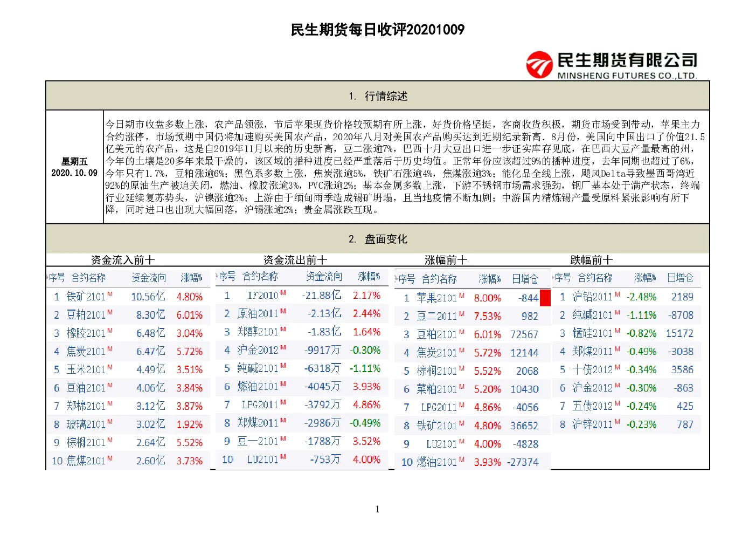
Task: Click the table title 资金流出前十
Action: click(295, 260)
